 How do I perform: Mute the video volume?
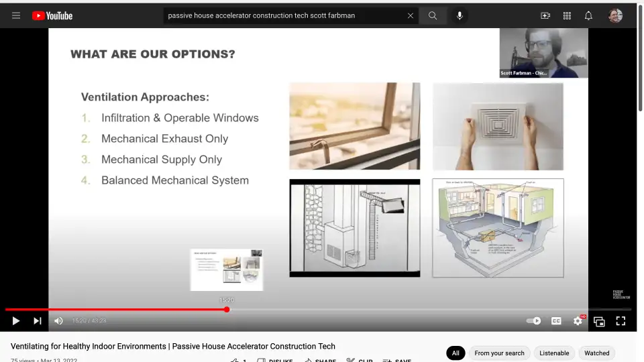coord(58,321)
